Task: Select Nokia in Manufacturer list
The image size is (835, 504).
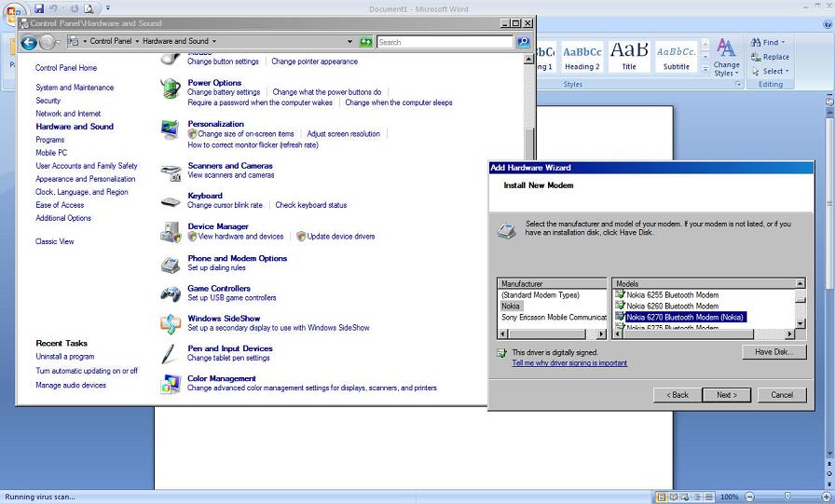Action: pos(511,306)
